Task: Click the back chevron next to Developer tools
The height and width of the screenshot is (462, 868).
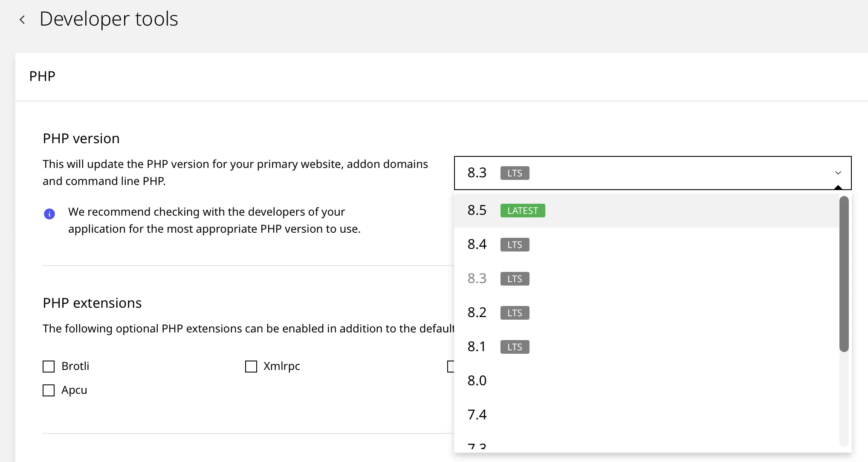Action: (x=22, y=19)
